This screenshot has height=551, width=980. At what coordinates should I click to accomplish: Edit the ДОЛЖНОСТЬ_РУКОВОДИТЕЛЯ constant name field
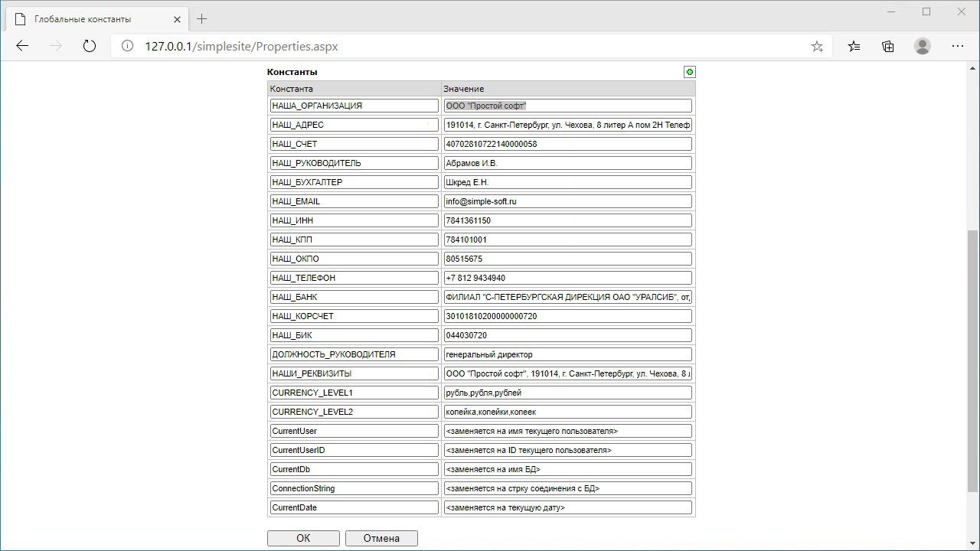click(354, 354)
